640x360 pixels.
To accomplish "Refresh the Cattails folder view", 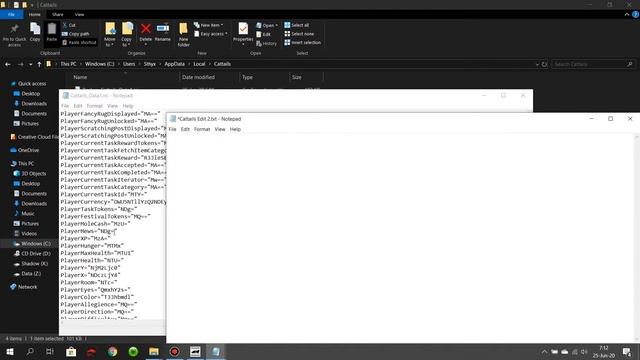I will pos(544,64).
